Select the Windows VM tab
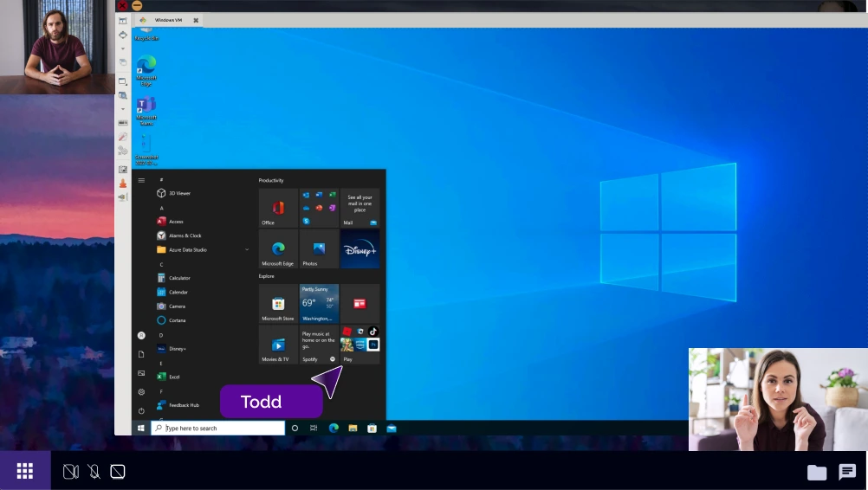 coord(168,20)
